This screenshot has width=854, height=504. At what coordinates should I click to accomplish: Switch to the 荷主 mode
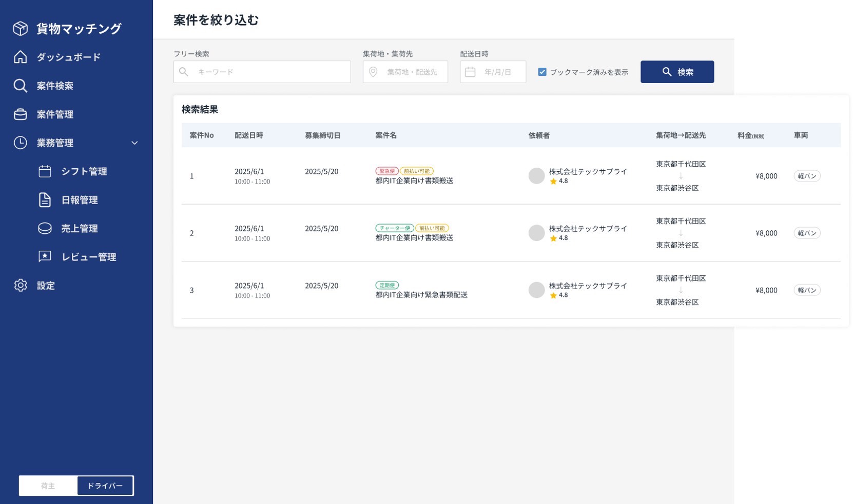coord(48,486)
